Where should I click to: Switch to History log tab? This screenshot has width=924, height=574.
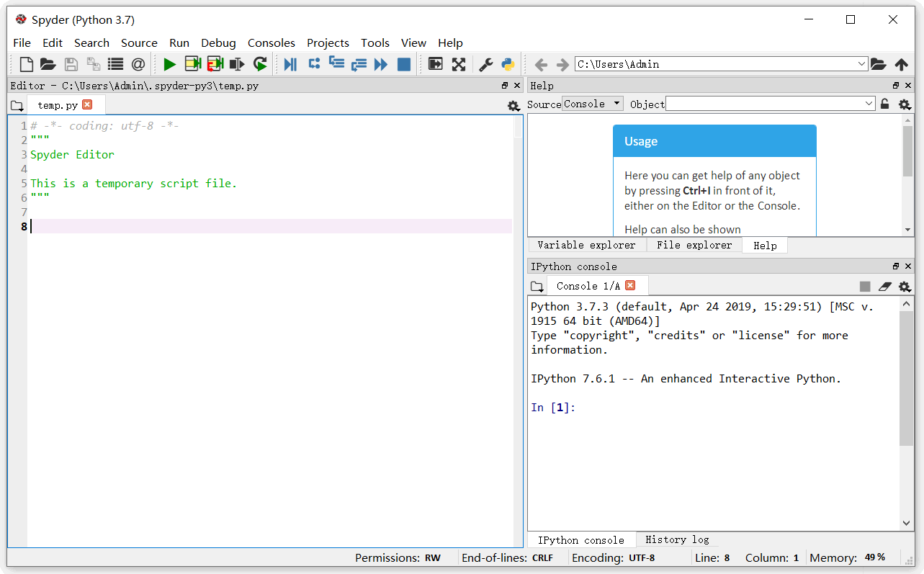pos(677,539)
